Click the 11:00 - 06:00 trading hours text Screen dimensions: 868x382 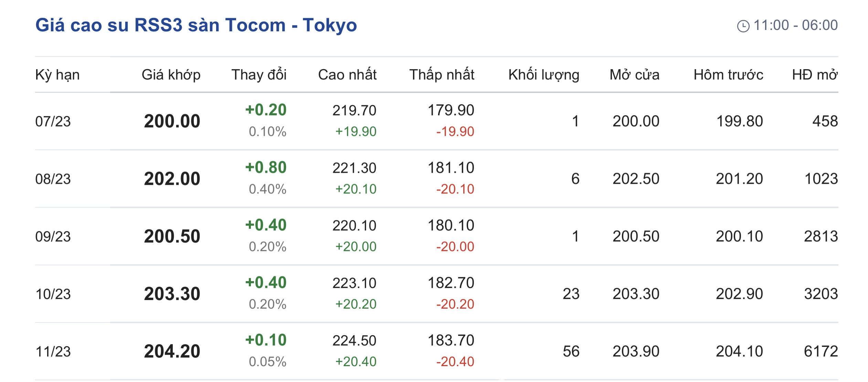pyautogui.click(x=795, y=25)
